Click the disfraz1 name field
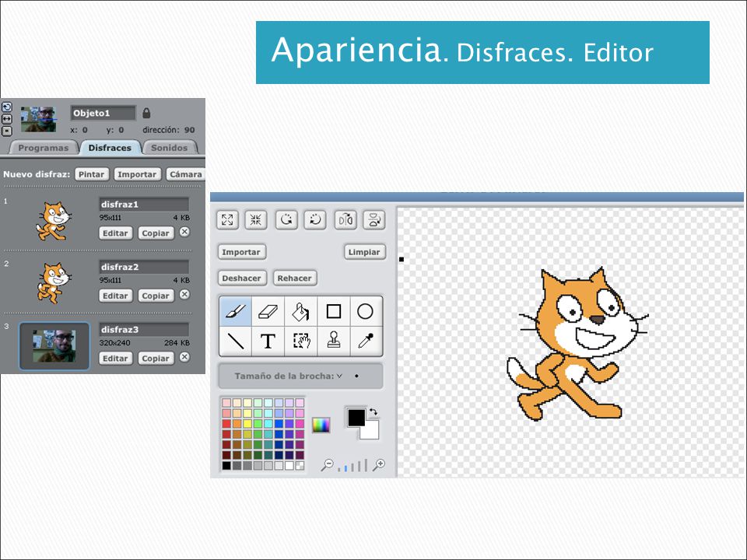747x560 pixels. pos(144,205)
